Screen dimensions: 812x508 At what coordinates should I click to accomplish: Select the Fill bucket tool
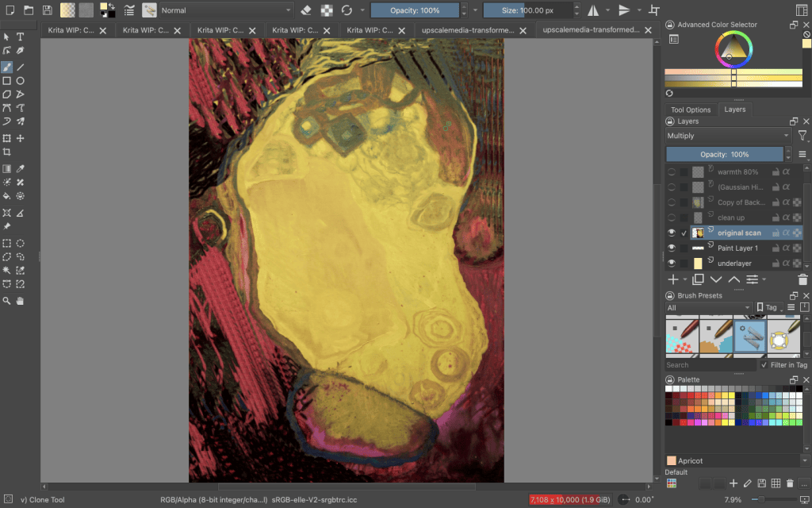[x=6, y=196]
